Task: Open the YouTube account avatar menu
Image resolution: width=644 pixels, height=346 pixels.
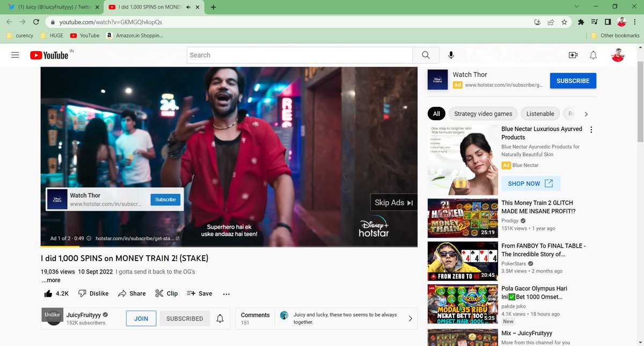Action: pos(618,55)
